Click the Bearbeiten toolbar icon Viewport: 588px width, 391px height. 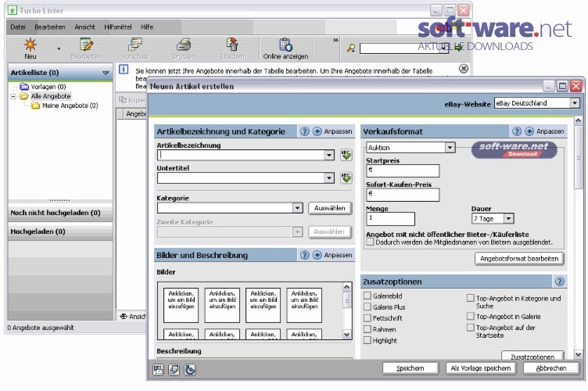(x=86, y=45)
